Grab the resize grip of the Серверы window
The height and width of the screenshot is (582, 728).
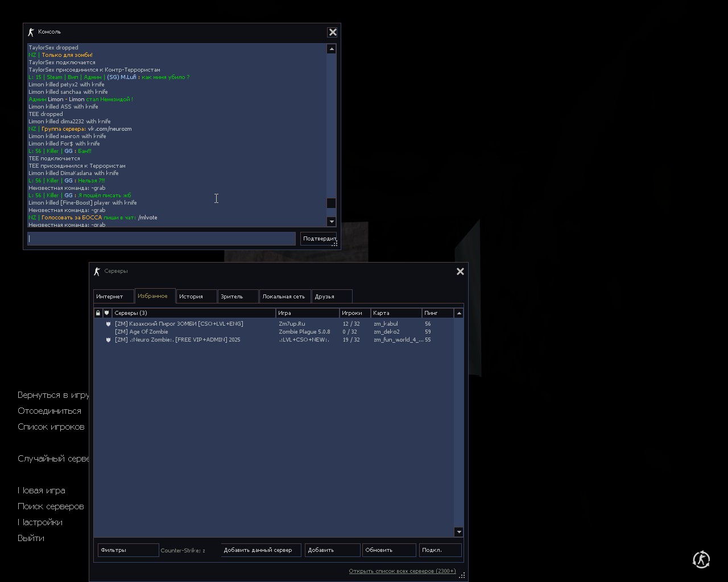(462, 575)
